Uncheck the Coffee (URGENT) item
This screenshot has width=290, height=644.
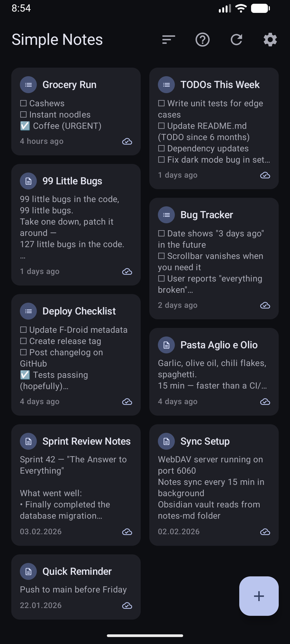tap(24, 126)
